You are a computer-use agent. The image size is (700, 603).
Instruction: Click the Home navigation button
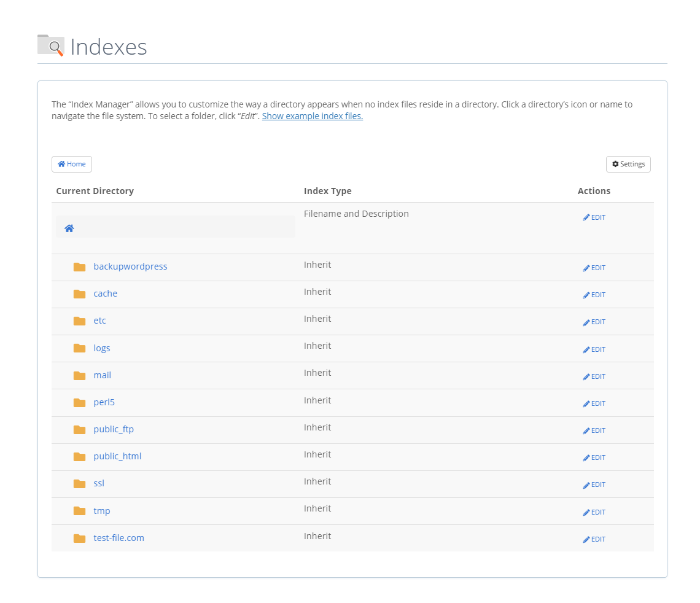71,164
